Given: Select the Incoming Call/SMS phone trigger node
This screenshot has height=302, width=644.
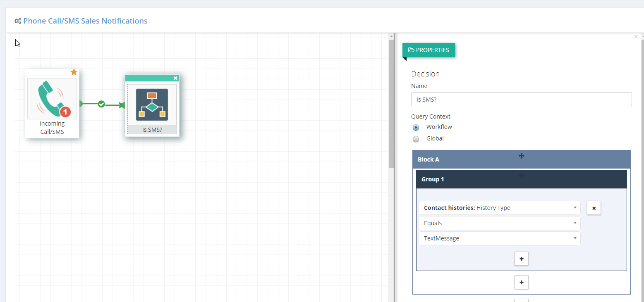Looking at the screenshot, I should click(x=52, y=99).
